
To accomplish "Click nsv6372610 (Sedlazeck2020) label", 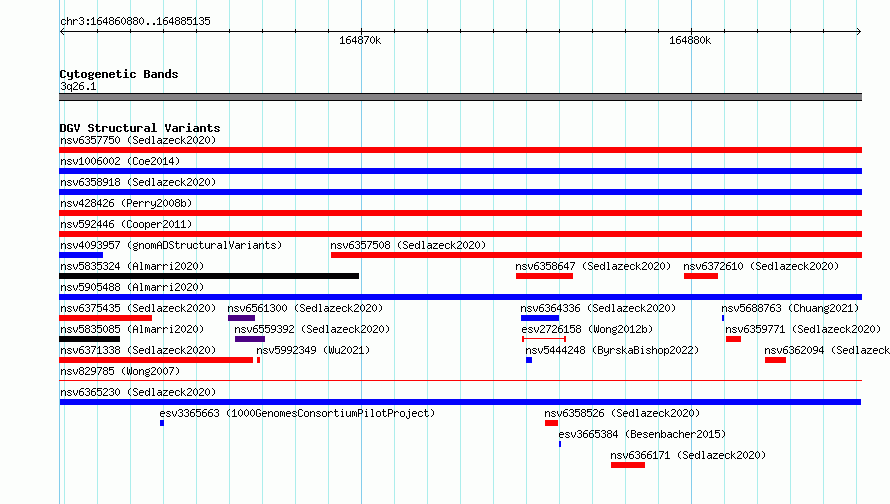I will (x=761, y=266).
